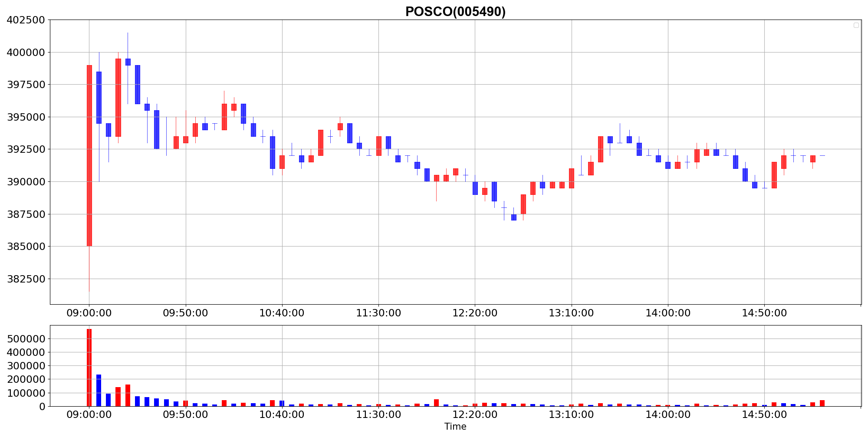
Task: Click the empty legend box in the price chart
Action: 856,25
